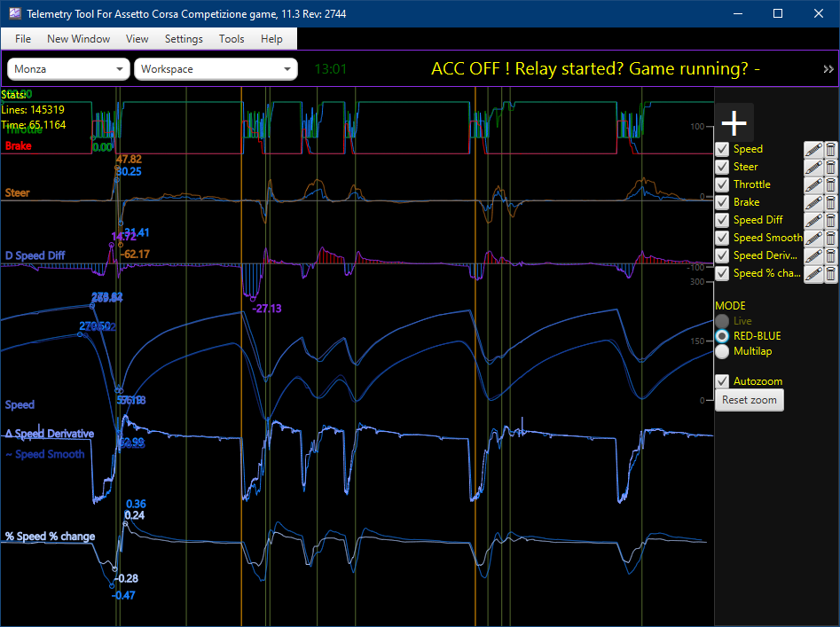The image size is (840, 627).
Task: Toggle the Speed % cha... channel checkbox
Action: [x=722, y=273]
